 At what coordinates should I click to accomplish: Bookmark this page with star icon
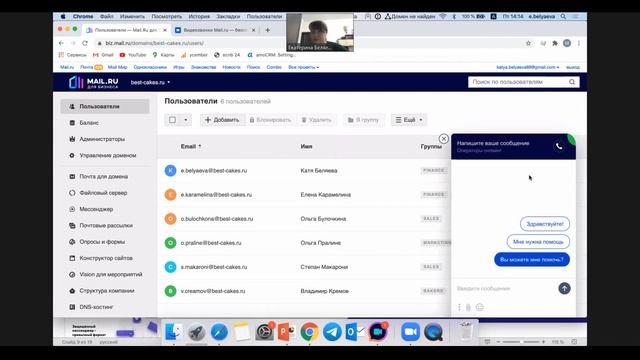coord(529,43)
